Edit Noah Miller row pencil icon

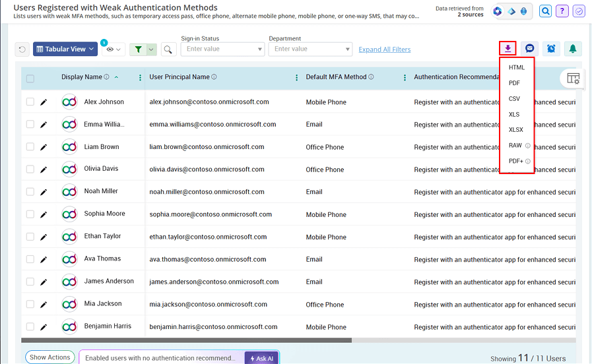pos(44,192)
